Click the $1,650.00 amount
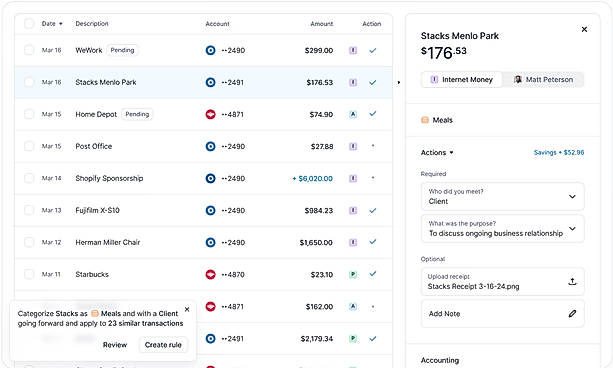This screenshot has height=368, width=613. click(x=316, y=243)
